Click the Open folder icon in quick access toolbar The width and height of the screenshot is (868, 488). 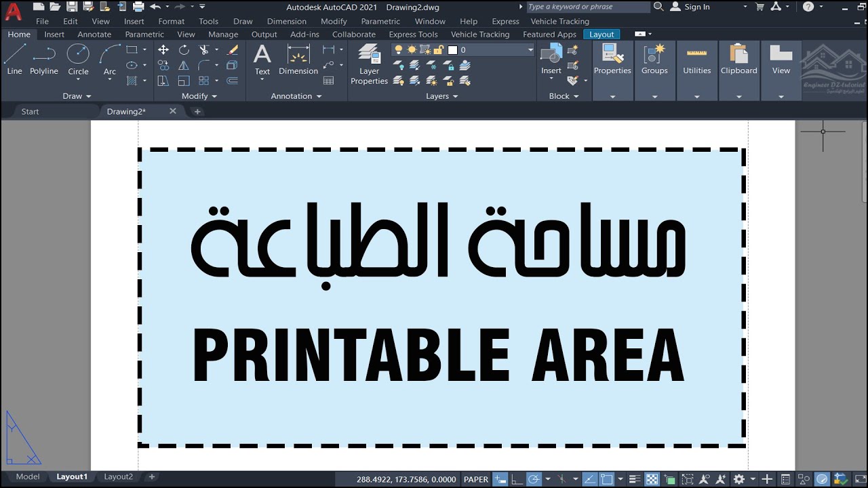click(x=54, y=7)
